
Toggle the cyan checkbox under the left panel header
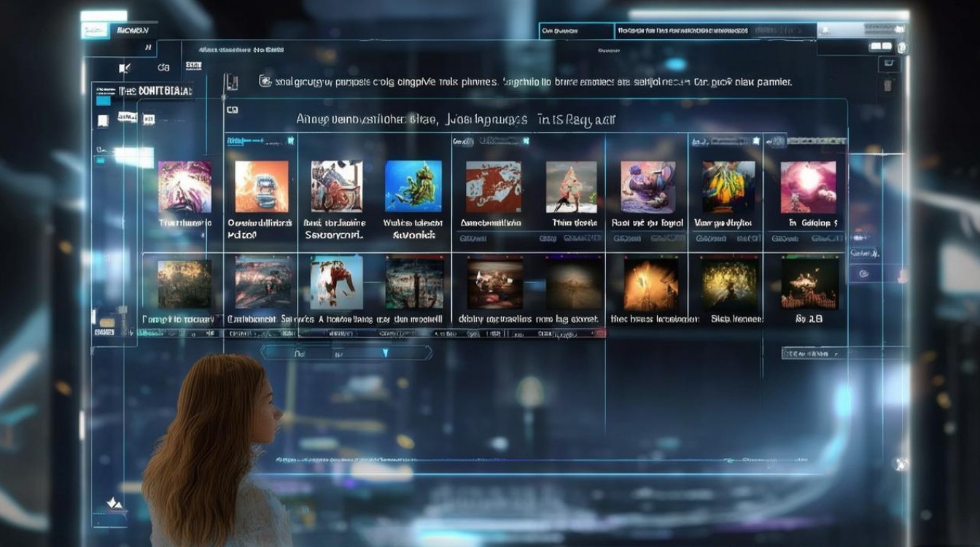pos(104,101)
